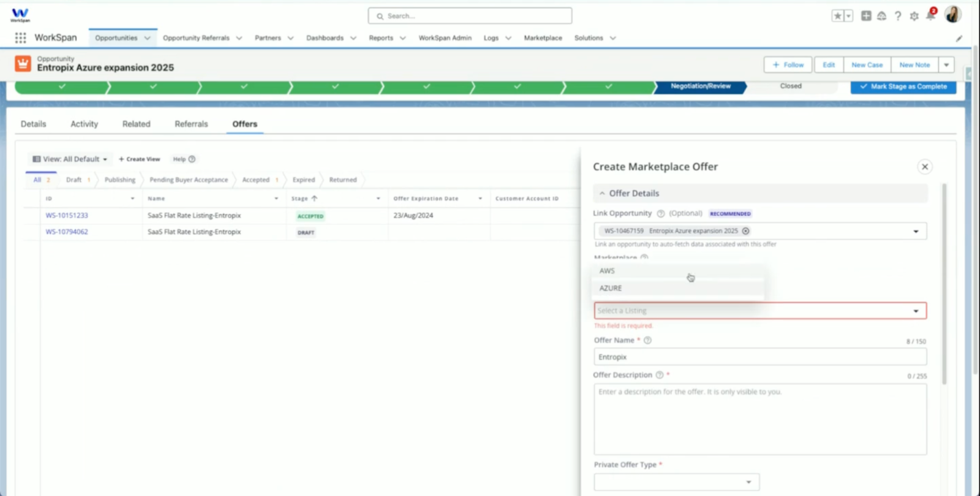Screen dimensions: 980x496
Task: Click the Offer Name input field
Action: [760, 357]
